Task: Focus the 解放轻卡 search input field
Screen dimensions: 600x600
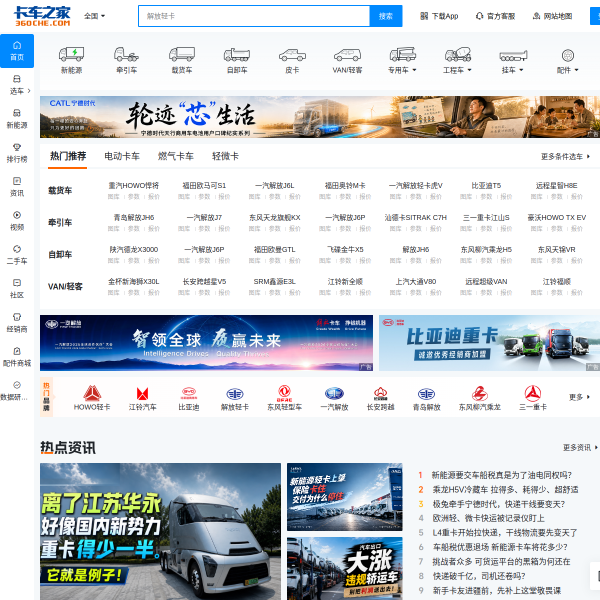Action: tap(254, 16)
